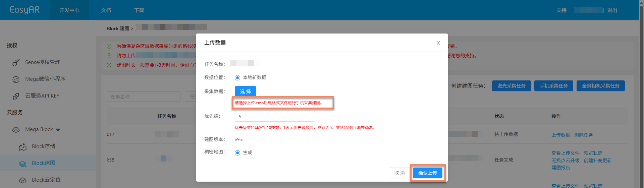Click the 操作 column header
Image resolution: width=644 pixels, height=188 pixels.
[x=556, y=116]
